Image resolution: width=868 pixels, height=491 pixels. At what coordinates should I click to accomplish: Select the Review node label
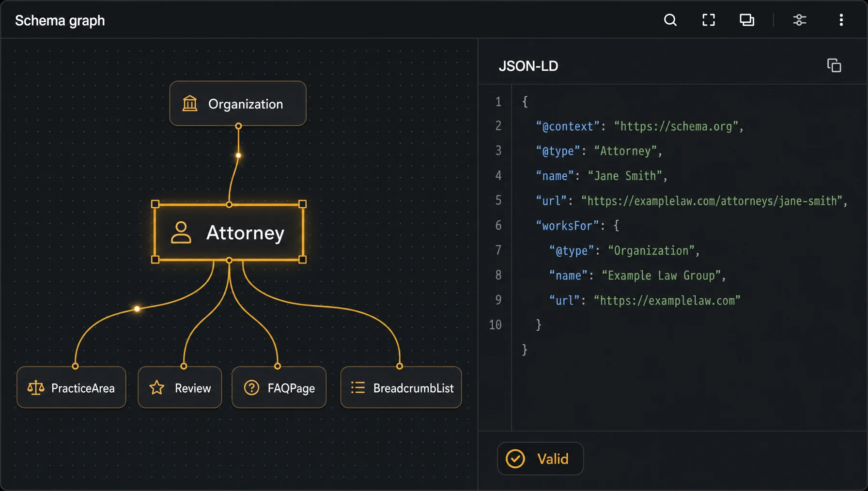(193, 388)
